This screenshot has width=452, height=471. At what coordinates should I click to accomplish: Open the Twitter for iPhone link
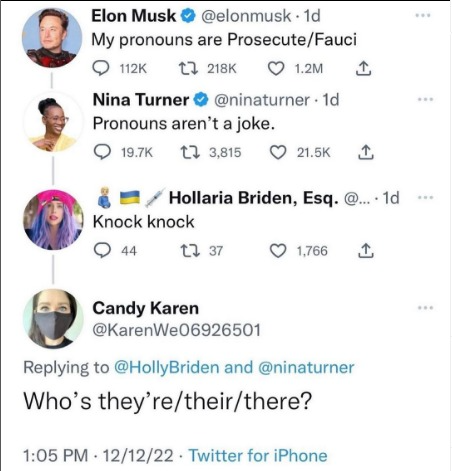coord(258,455)
